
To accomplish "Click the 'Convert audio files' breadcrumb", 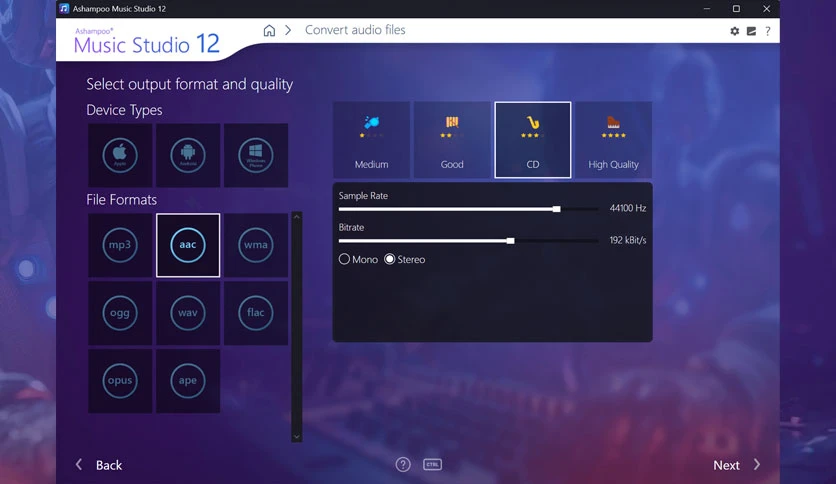I will coord(355,30).
